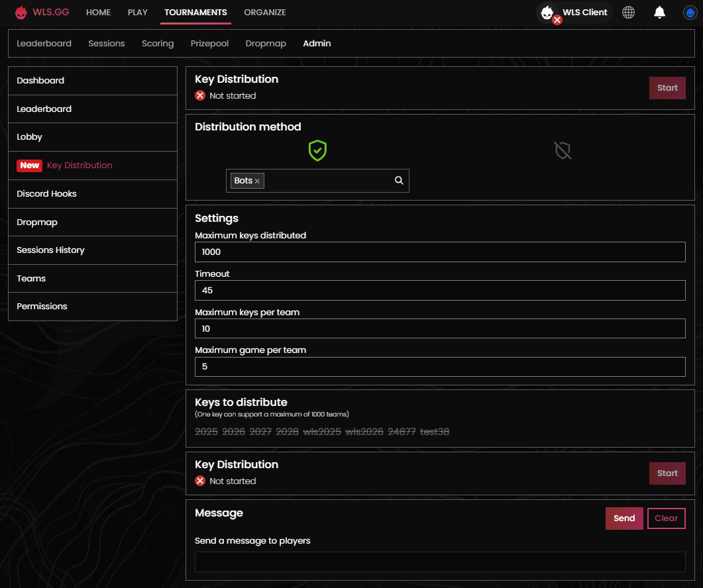Open the language globe icon
Viewport: 703px width, 588px height.
(x=629, y=13)
